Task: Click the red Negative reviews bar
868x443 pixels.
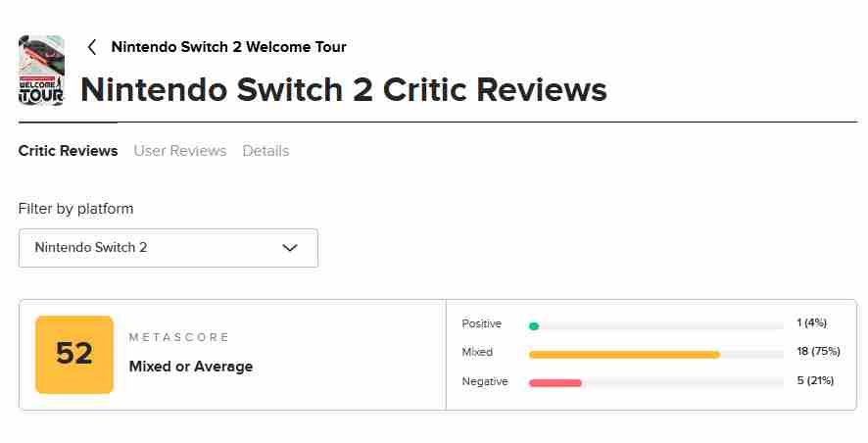Action: point(555,382)
